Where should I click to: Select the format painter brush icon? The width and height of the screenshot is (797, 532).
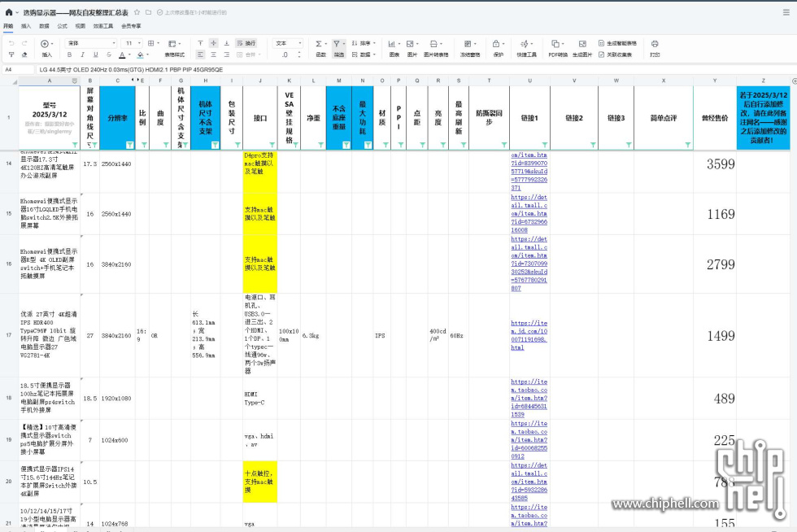[11, 55]
